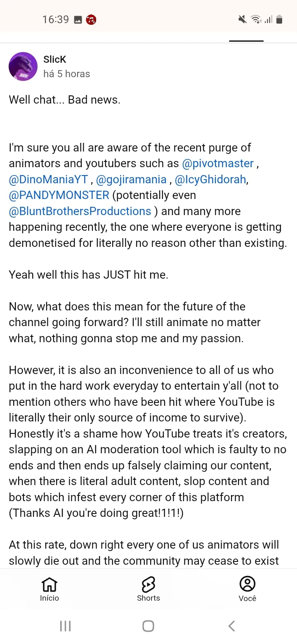Screen dimensions: 297x644
Task: Open the @pivotmaster channel mention
Action: click(218, 163)
